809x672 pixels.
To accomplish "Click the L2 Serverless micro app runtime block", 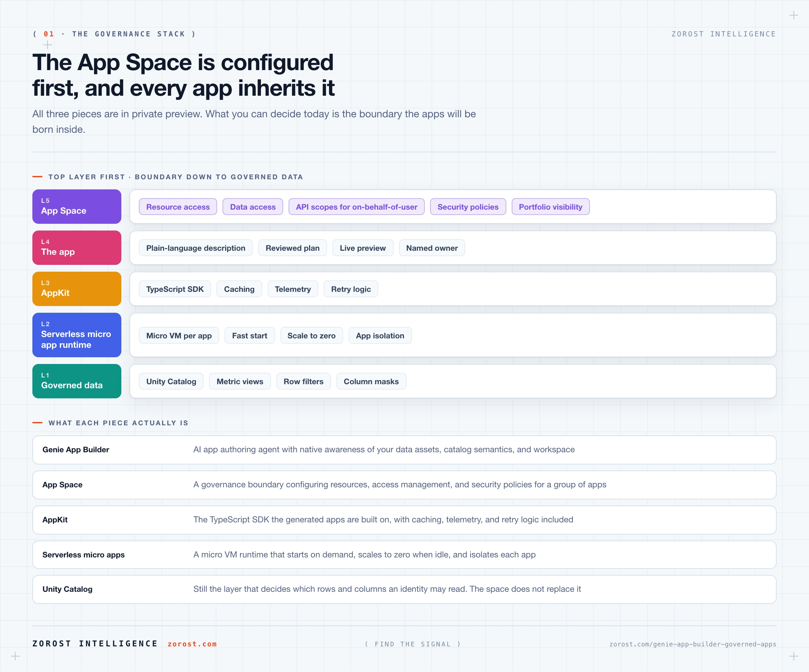I will (x=77, y=335).
